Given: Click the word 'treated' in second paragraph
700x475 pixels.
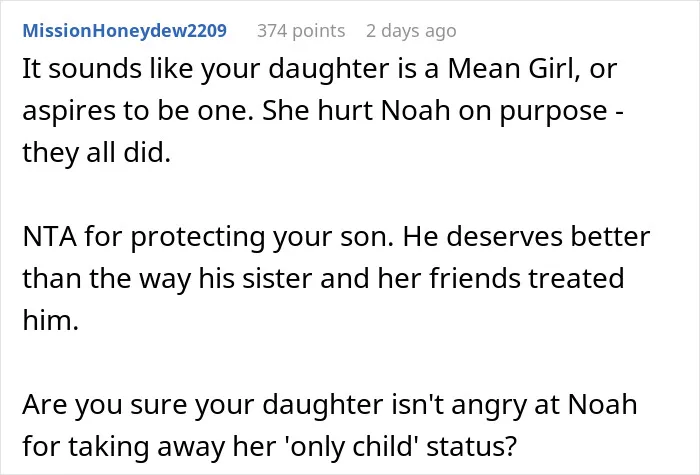Looking at the screenshot, I should click(x=576, y=278).
